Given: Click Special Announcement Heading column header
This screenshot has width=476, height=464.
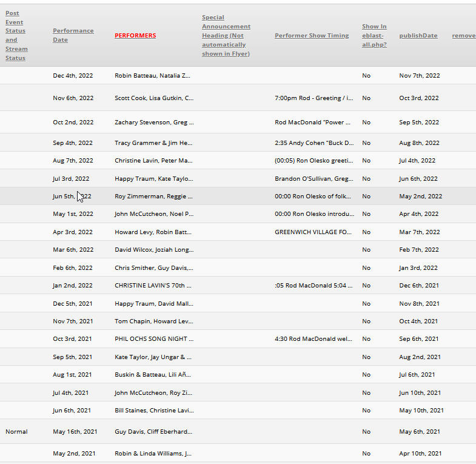Looking at the screenshot, I should pos(226,35).
